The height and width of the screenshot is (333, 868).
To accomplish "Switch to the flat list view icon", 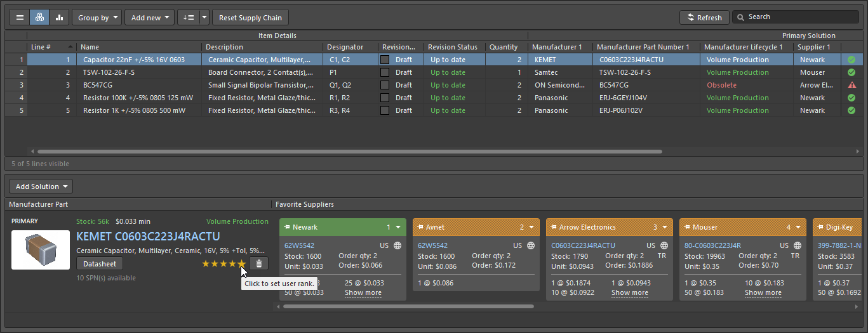I will [x=20, y=18].
